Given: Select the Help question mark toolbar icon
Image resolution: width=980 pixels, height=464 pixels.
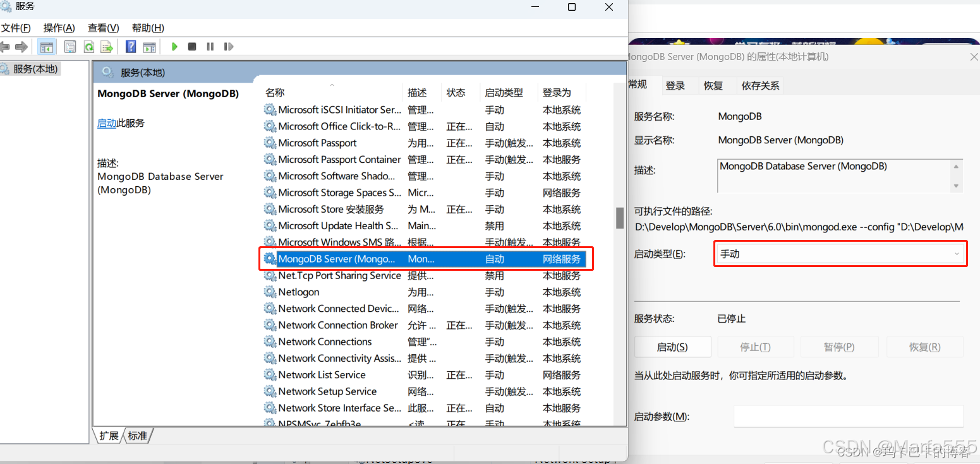Looking at the screenshot, I should [x=130, y=46].
